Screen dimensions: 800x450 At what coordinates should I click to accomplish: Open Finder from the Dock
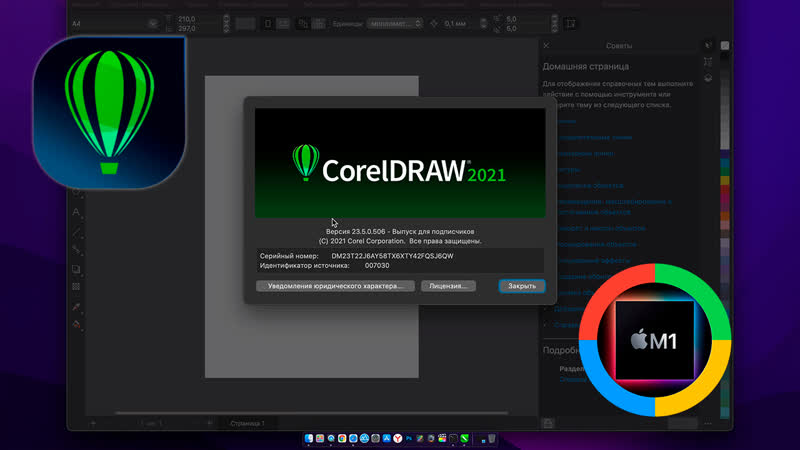click(x=309, y=438)
